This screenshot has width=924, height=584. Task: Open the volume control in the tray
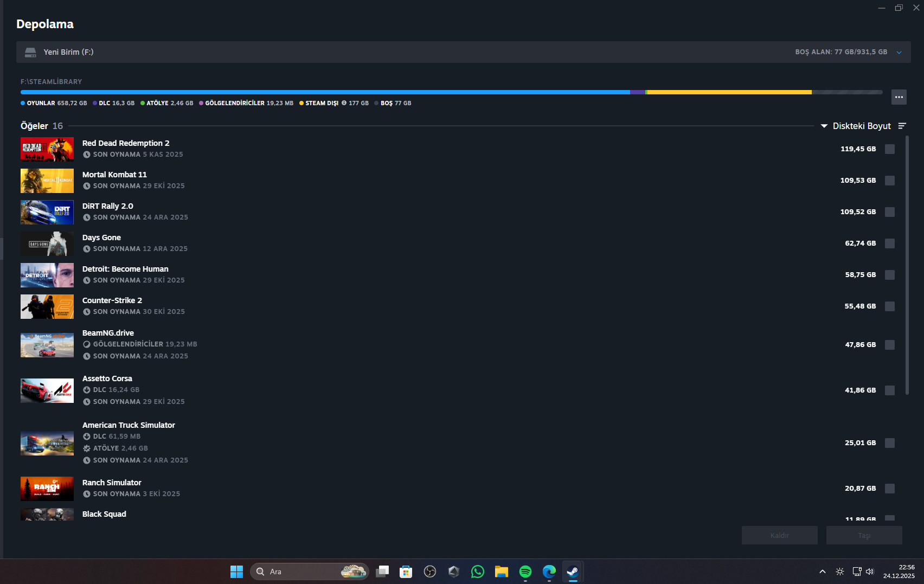pyautogui.click(x=870, y=572)
